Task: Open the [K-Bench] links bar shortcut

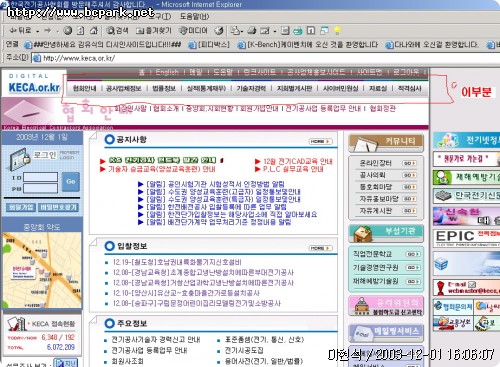Action: [x=308, y=45]
